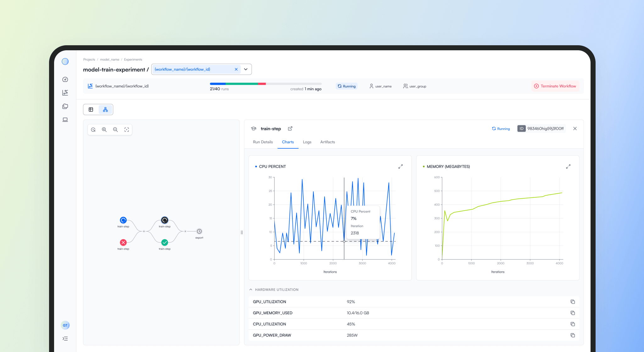Switch to table view of the workflow
This screenshot has height=352, width=644.
tap(91, 109)
